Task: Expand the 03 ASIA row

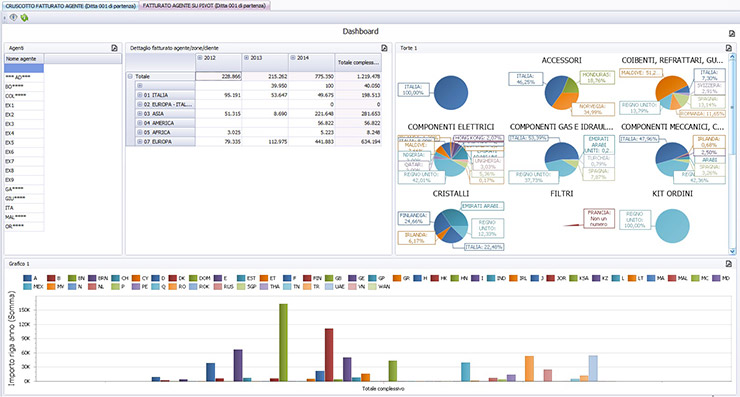Action: click(140, 114)
